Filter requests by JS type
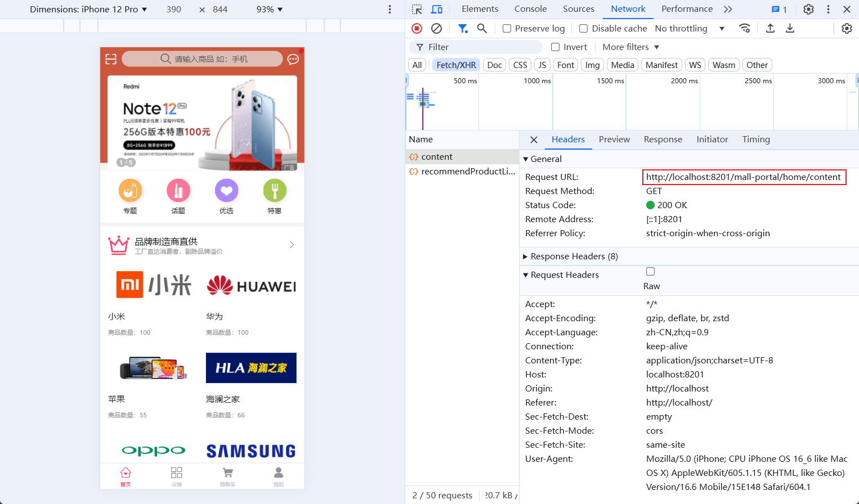 pyautogui.click(x=542, y=65)
